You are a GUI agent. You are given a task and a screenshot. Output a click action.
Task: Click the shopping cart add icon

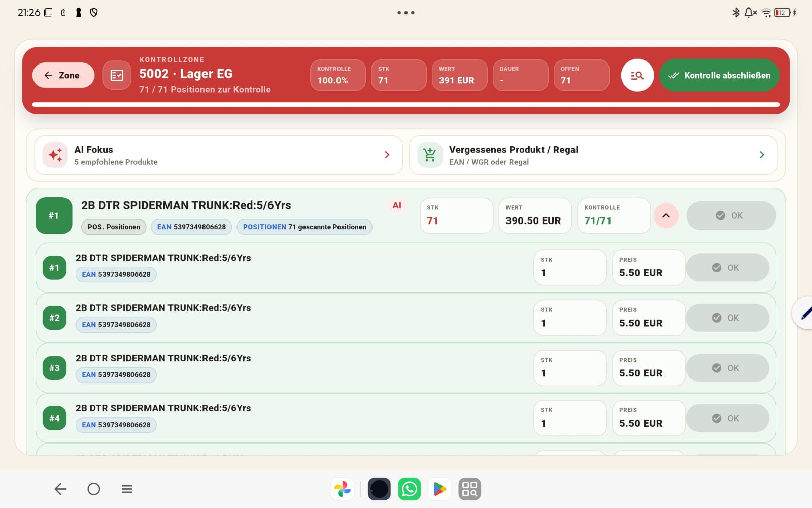coord(430,155)
